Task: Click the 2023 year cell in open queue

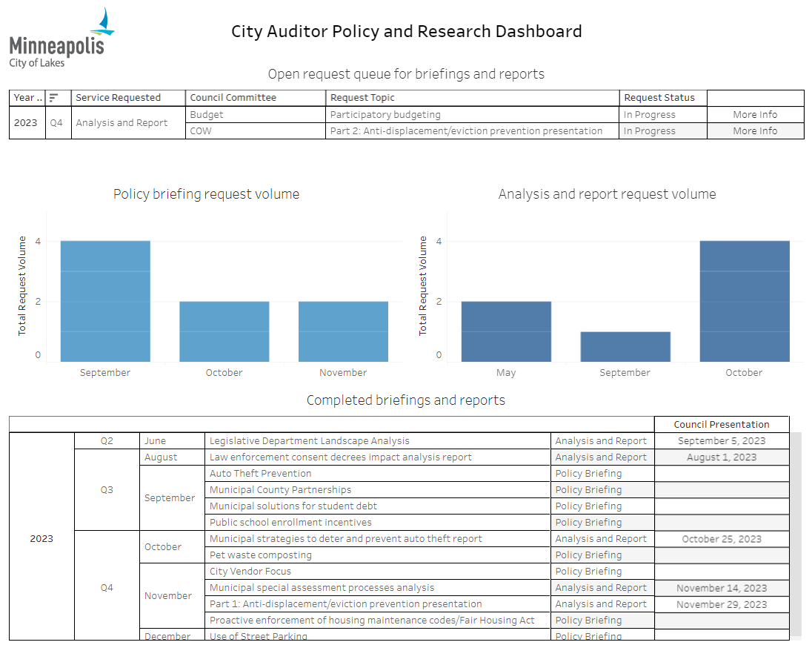Action: click(26, 123)
